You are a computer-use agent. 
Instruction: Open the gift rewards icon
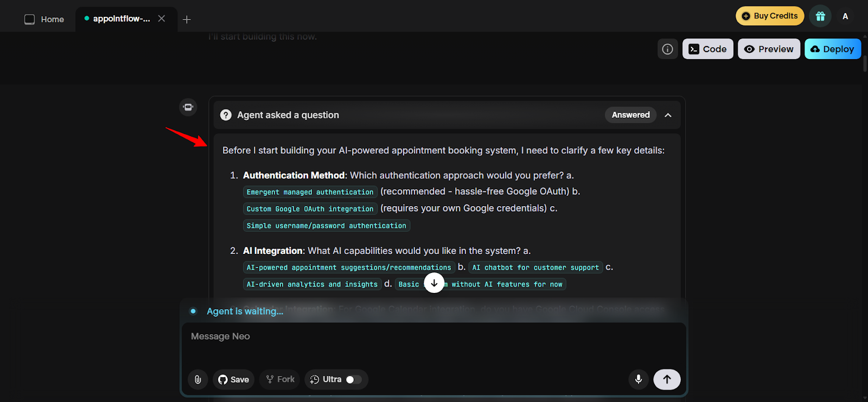point(820,16)
